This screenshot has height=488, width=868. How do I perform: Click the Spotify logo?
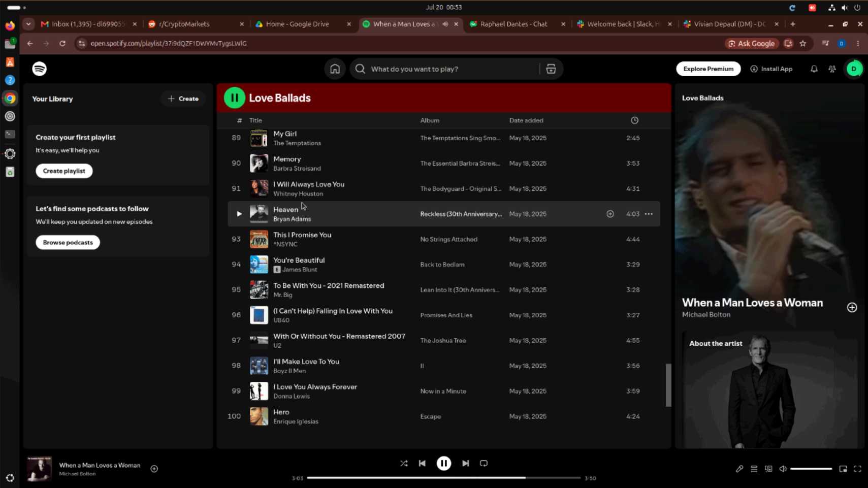coord(40,69)
